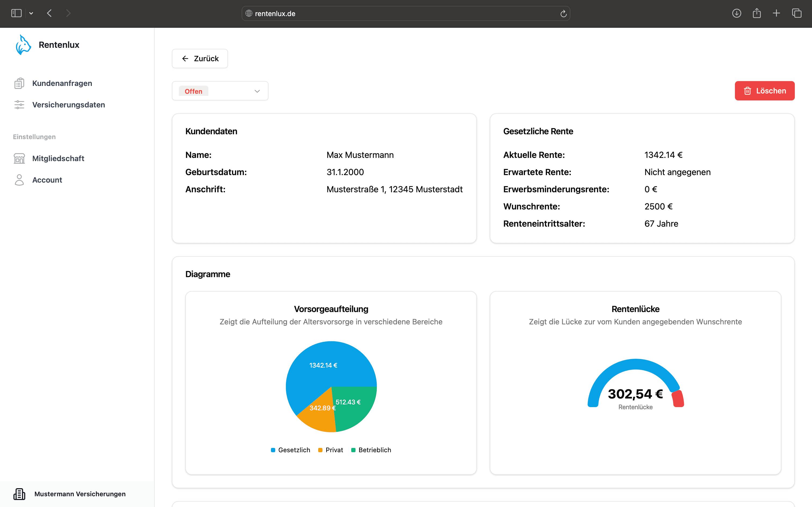This screenshot has width=812, height=507.
Task: Click the Rentenlux lynx logo
Action: tap(23, 44)
